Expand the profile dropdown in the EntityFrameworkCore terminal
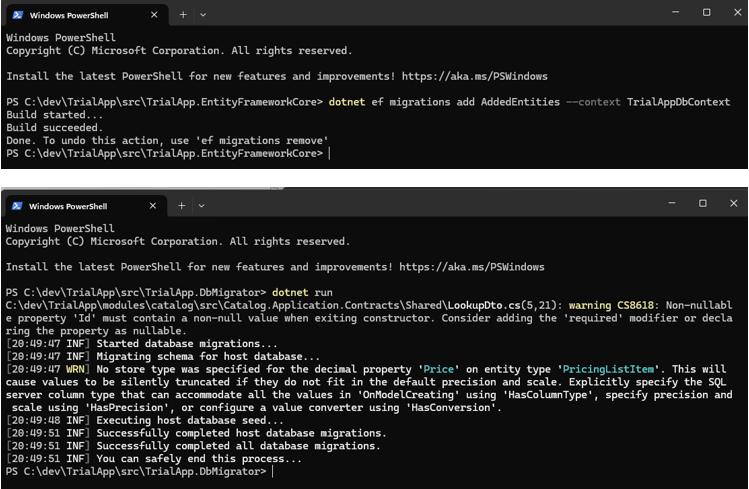This screenshot has width=749, height=489. pos(203,15)
